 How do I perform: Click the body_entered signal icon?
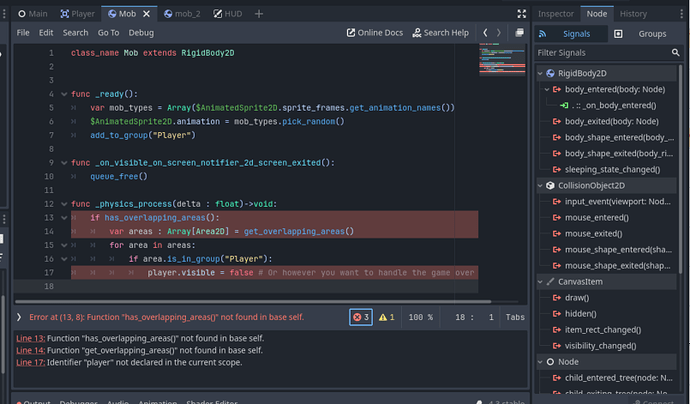pyautogui.click(x=557, y=89)
